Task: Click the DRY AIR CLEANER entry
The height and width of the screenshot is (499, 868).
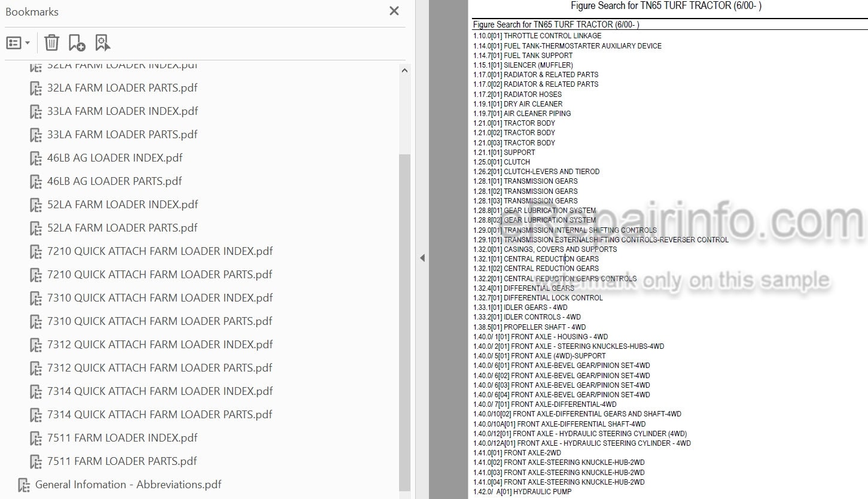Action: 517,104
